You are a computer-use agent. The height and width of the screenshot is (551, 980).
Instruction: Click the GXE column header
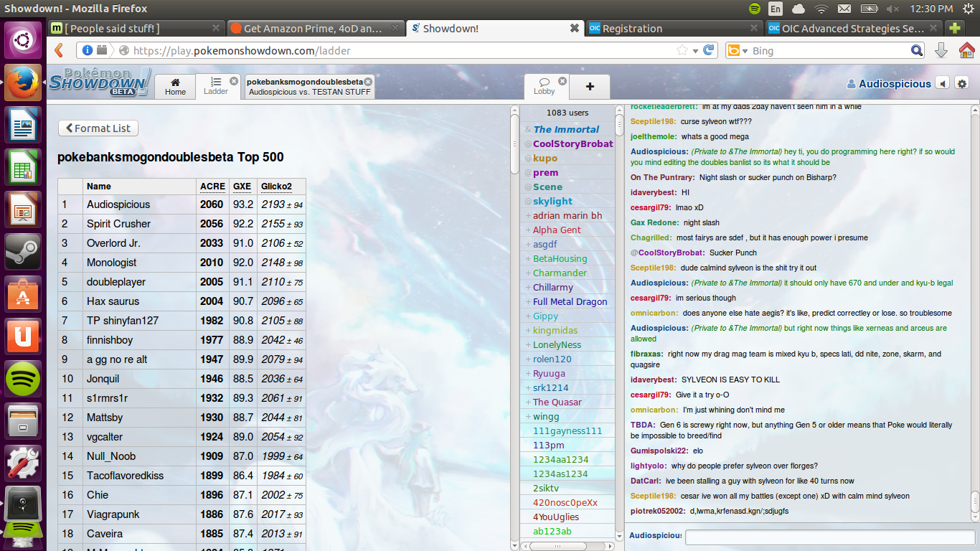click(x=242, y=187)
